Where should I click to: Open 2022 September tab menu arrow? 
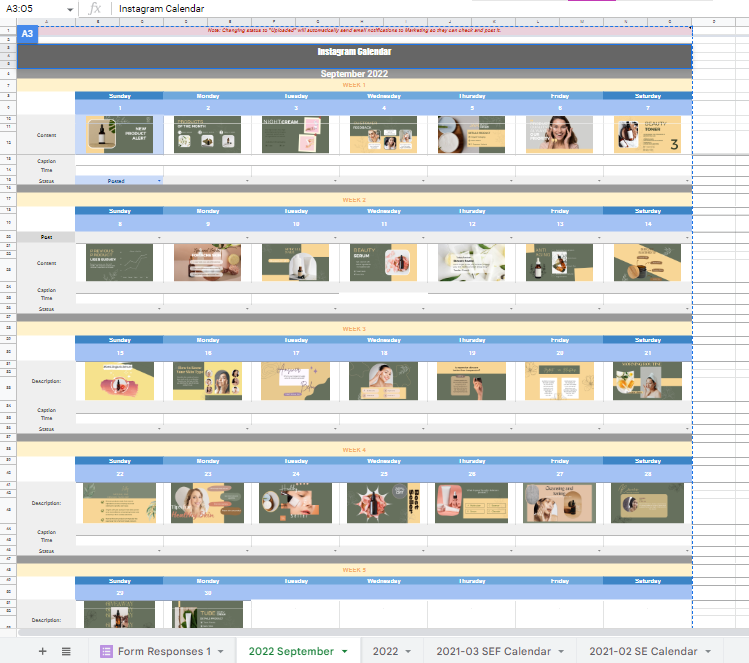pos(344,652)
